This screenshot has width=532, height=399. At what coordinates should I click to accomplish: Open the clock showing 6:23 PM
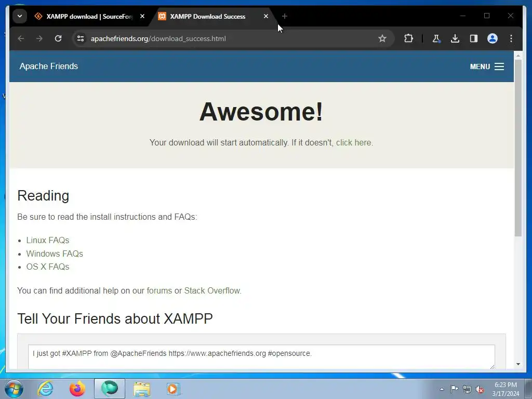(506, 389)
